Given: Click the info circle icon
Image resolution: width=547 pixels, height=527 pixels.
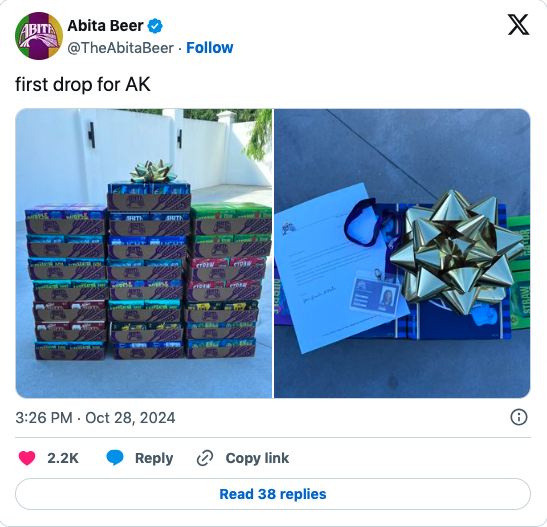Looking at the screenshot, I should click(x=519, y=417).
